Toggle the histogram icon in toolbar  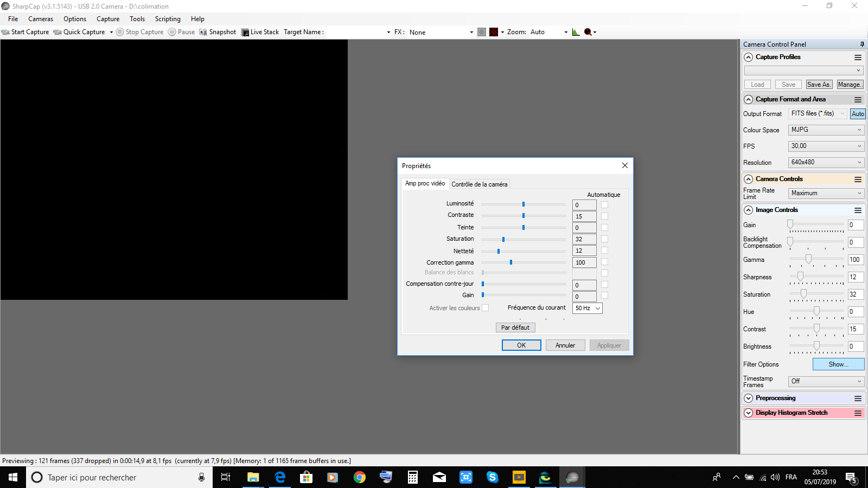click(576, 32)
